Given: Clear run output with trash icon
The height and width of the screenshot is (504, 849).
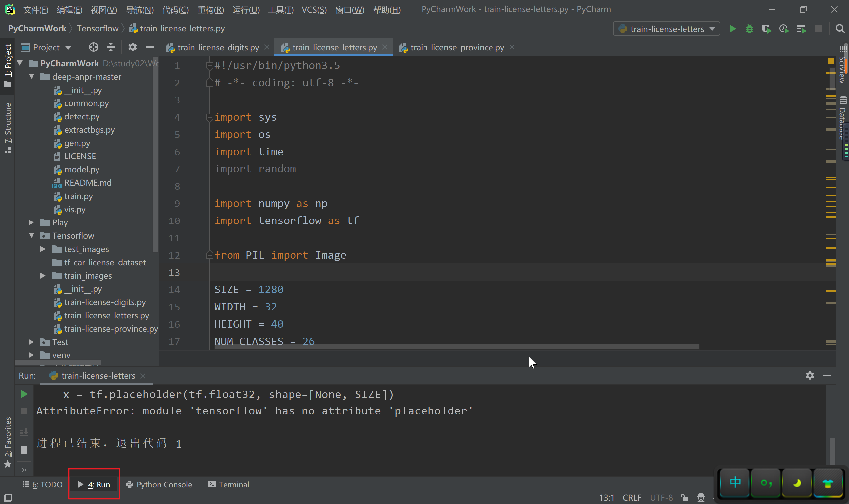Looking at the screenshot, I should click(24, 450).
